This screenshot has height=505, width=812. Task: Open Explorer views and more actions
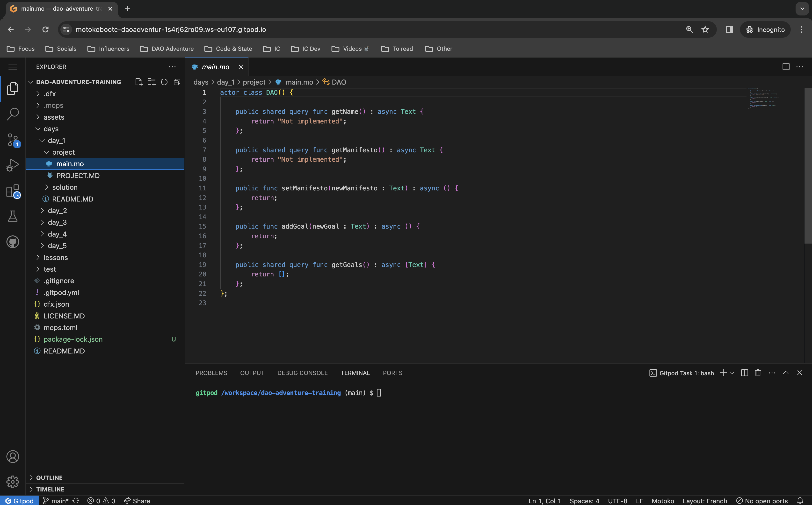coord(172,67)
